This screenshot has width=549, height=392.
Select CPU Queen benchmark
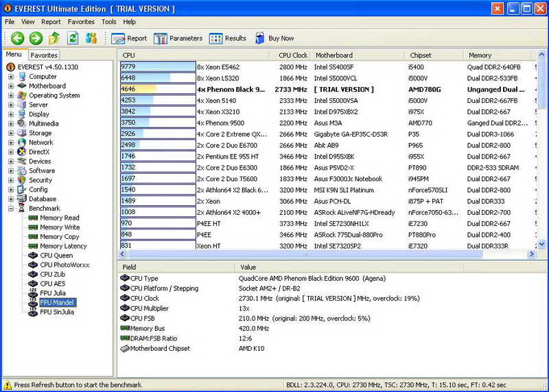tap(56, 256)
